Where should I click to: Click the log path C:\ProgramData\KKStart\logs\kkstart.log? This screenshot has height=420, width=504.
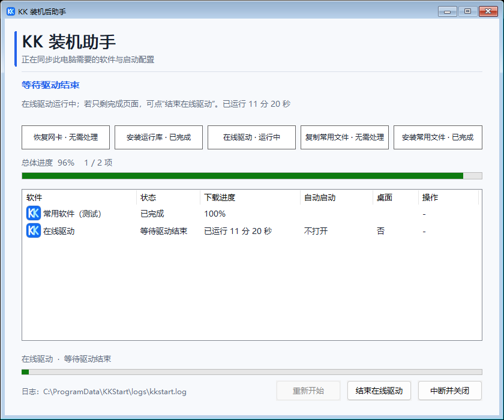point(115,392)
